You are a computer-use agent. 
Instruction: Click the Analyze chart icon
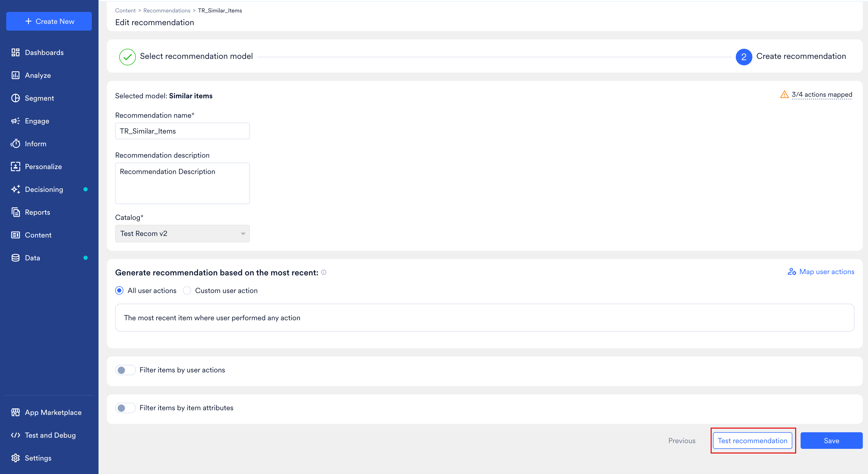[x=16, y=75]
